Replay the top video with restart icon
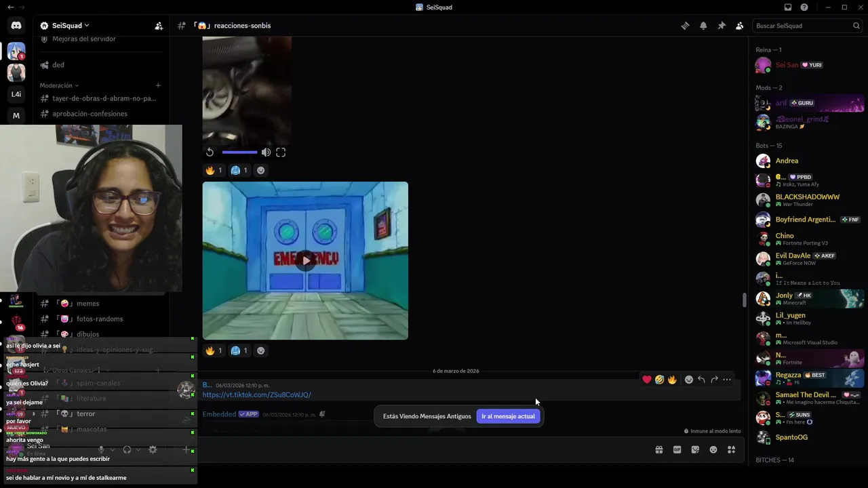The width and height of the screenshot is (868, 488). pyautogui.click(x=210, y=152)
